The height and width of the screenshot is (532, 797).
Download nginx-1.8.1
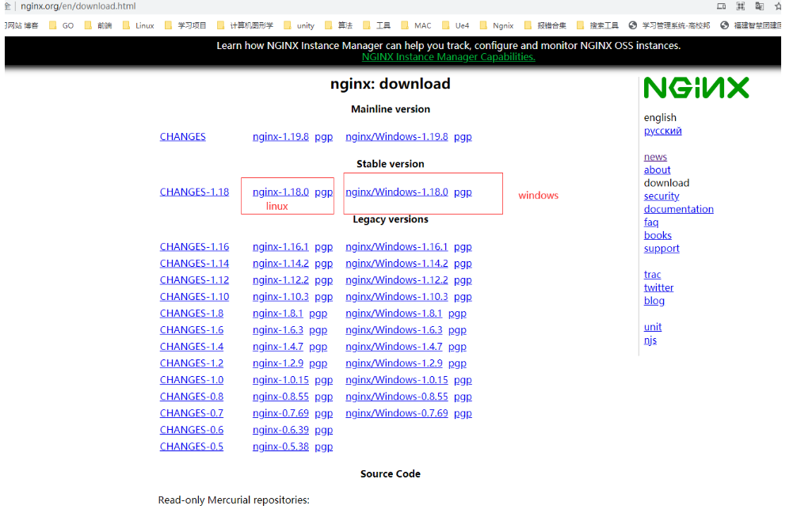277,313
